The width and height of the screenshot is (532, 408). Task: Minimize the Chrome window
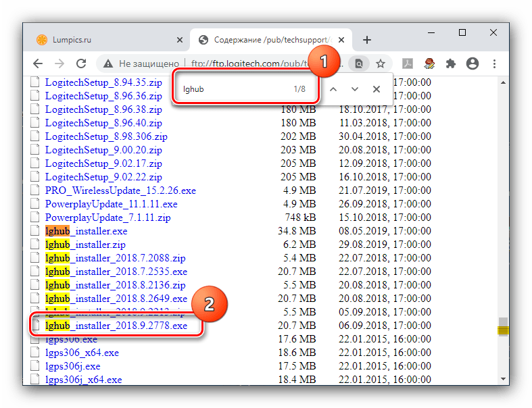(x=431, y=33)
